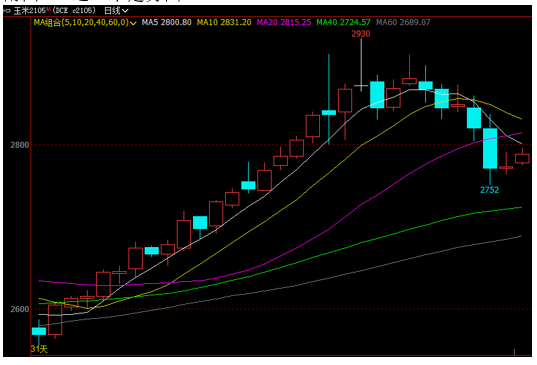
Task: Select the MA5 2800.80 label
Action: (x=166, y=23)
